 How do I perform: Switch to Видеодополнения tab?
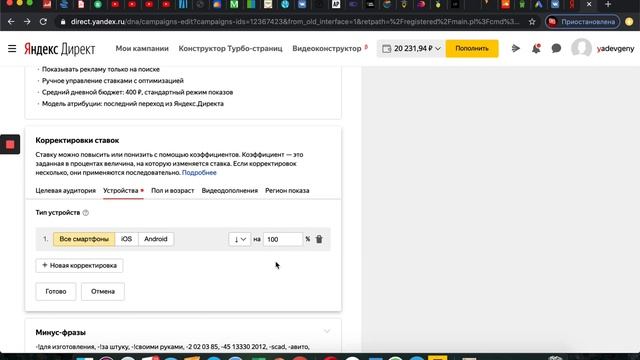click(x=230, y=191)
